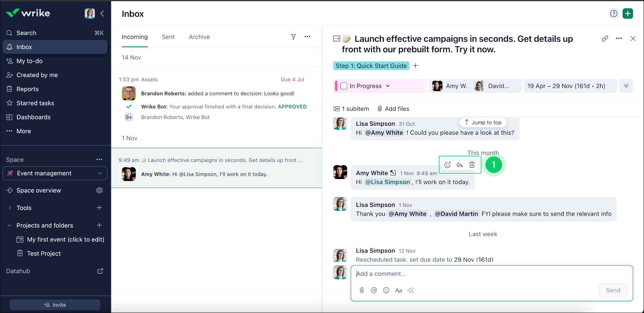Expand the More sidebar menu
The image size is (644, 313).
pyautogui.click(x=55, y=131)
